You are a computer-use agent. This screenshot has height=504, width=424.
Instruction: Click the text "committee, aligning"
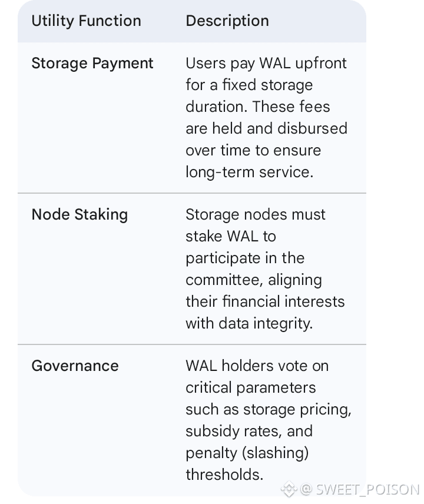point(254,280)
